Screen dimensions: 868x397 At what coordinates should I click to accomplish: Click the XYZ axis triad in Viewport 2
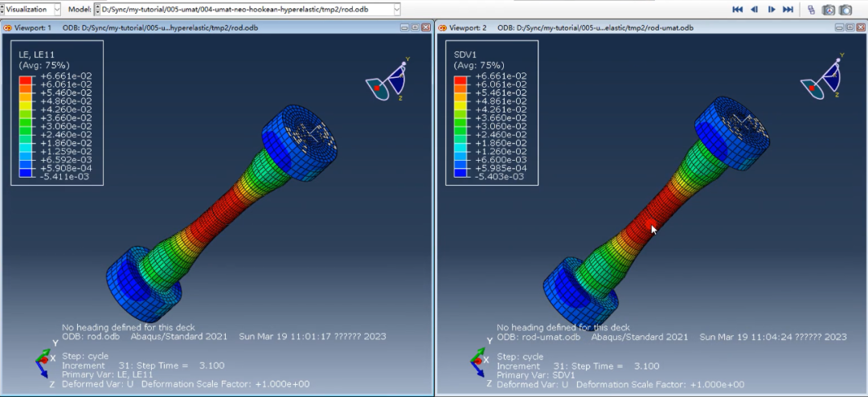click(478, 362)
